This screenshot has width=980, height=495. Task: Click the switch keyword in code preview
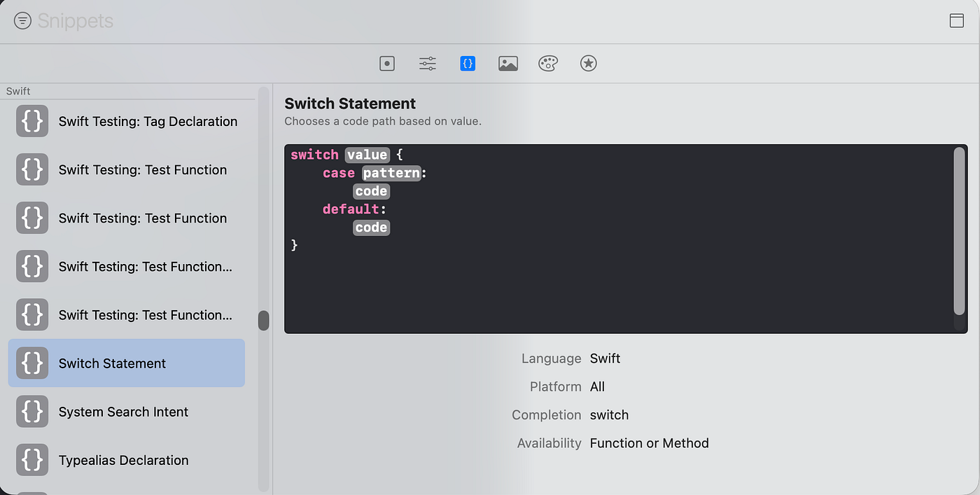[314, 155]
